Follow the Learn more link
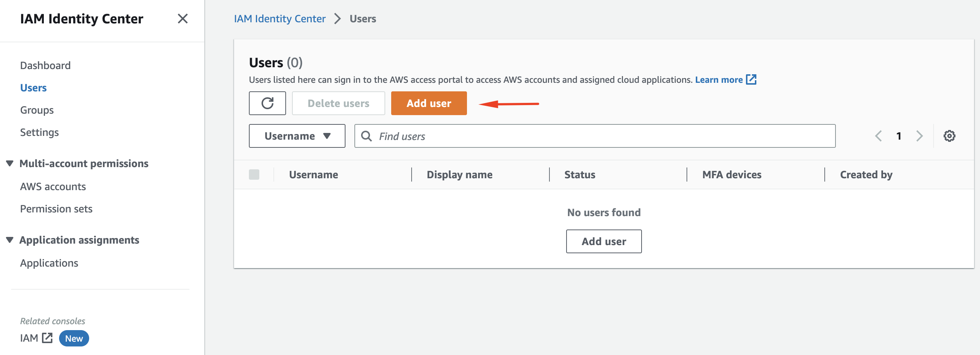 click(718, 79)
